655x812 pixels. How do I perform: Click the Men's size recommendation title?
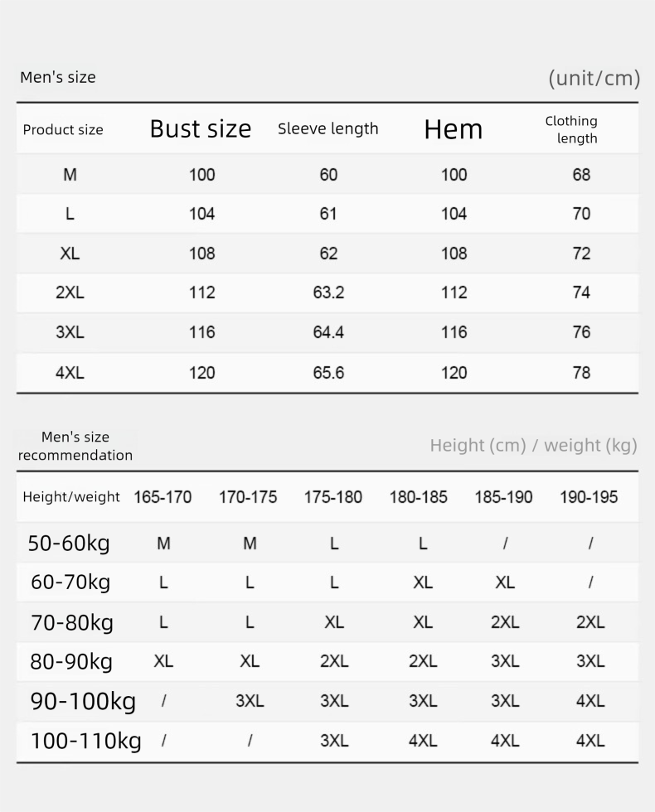[75, 446]
